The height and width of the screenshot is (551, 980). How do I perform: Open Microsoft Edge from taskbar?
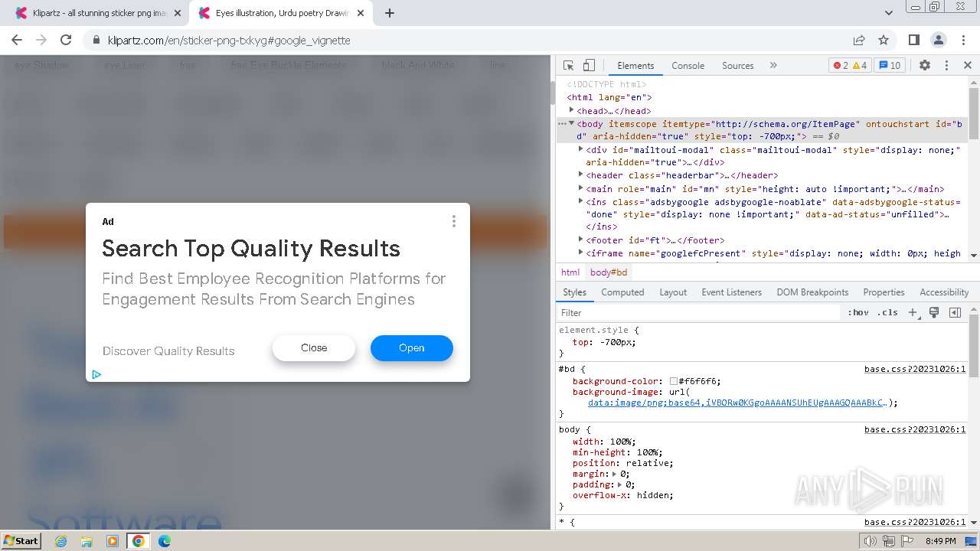[164, 541]
